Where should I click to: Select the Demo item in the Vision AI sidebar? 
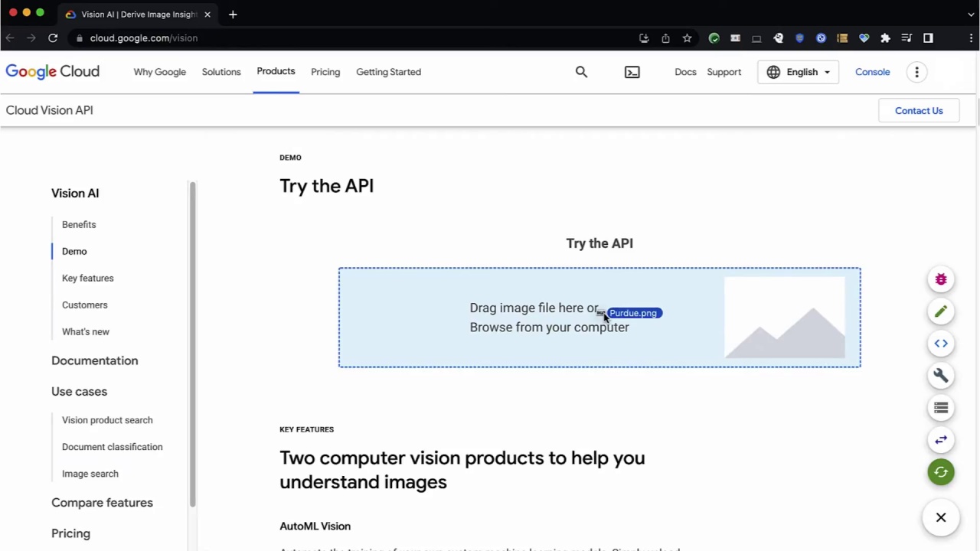(x=74, y=251)
